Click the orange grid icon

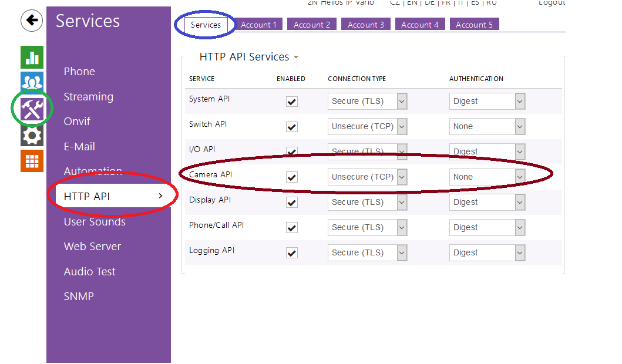(x=32, y=161)
